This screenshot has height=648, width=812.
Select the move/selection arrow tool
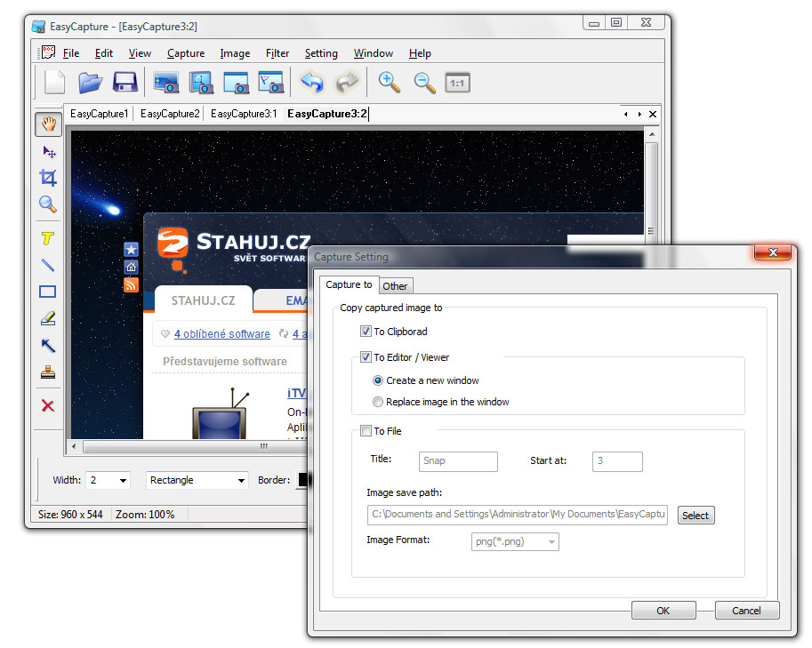click(x=49, y=152)
